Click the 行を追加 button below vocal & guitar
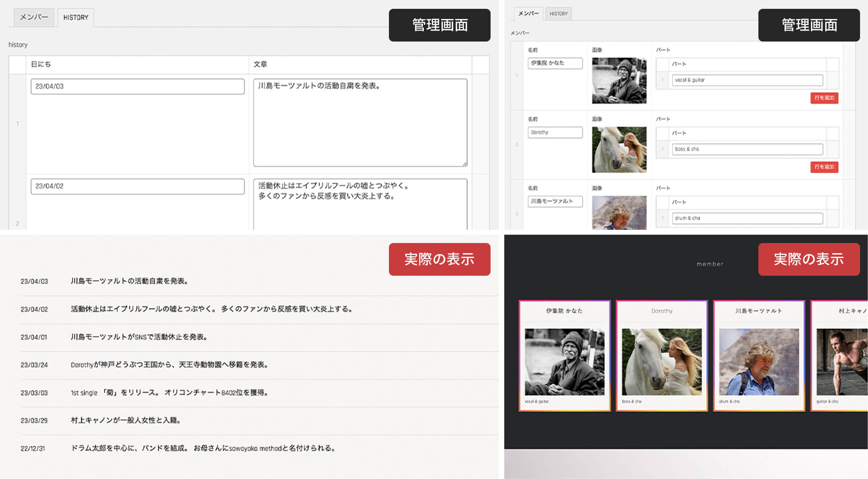Viewport: 868px width, 479px height. click(x=824, y=98)
